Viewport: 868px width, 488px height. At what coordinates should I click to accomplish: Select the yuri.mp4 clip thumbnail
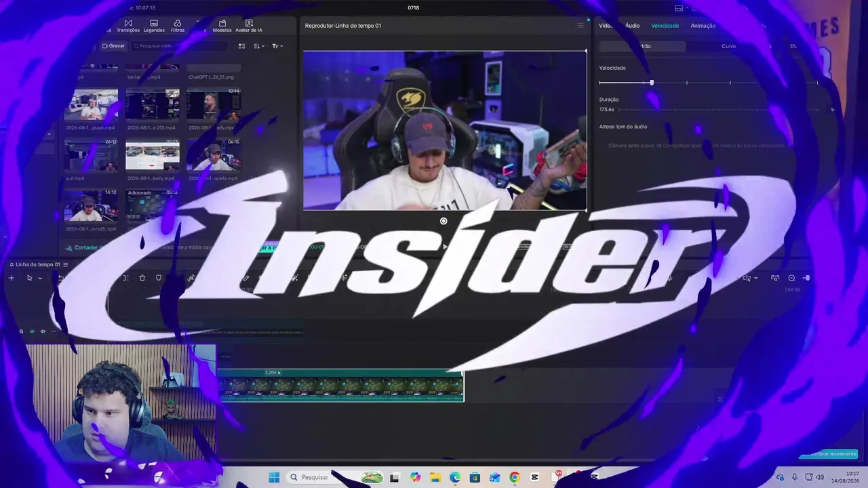(91, 156)
